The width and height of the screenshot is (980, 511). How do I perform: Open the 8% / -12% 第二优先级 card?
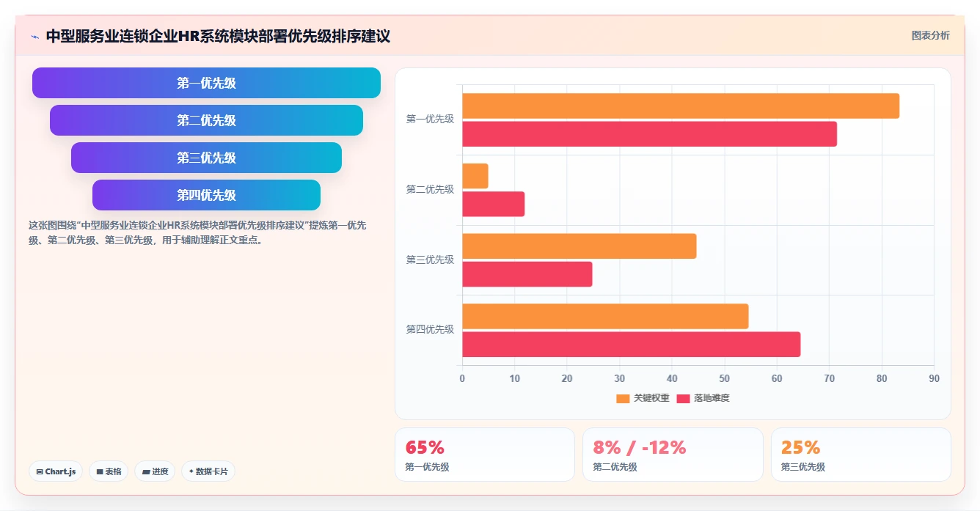click(673, 455)
